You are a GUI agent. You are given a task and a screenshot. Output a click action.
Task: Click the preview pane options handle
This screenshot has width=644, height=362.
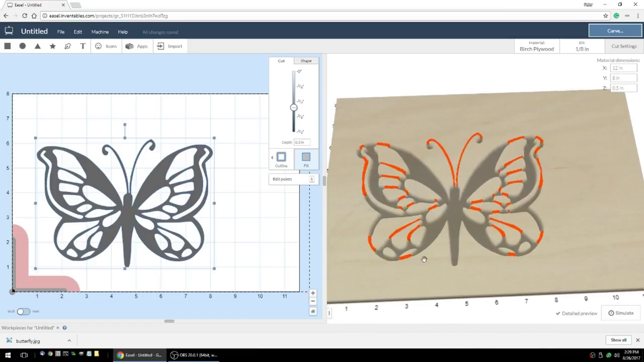pyautogui.click(x=329, y=313)
